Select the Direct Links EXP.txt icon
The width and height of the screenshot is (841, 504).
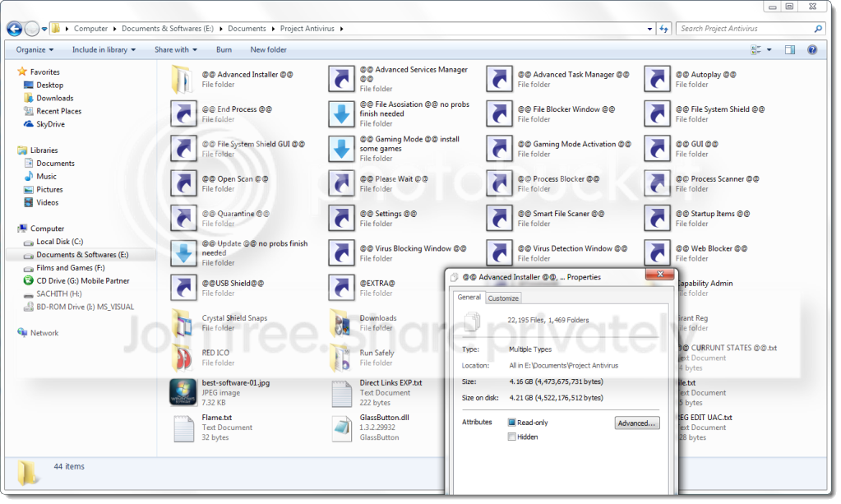(342, 393)
